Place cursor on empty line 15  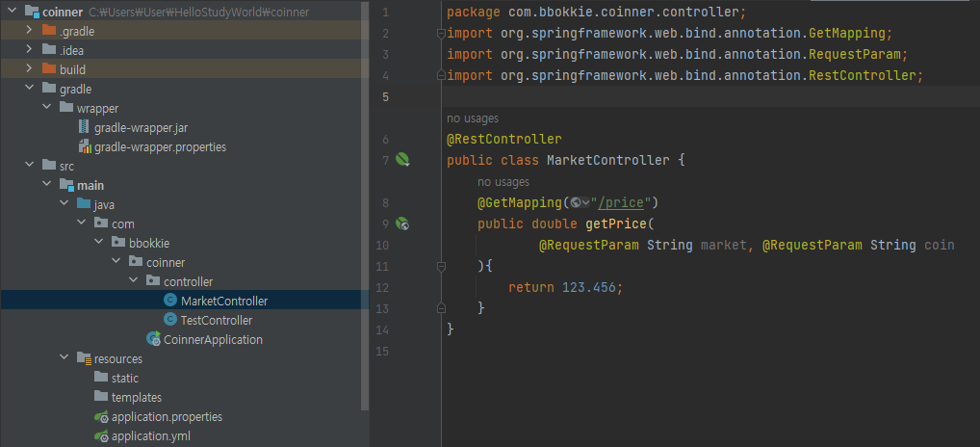[710, 352]
